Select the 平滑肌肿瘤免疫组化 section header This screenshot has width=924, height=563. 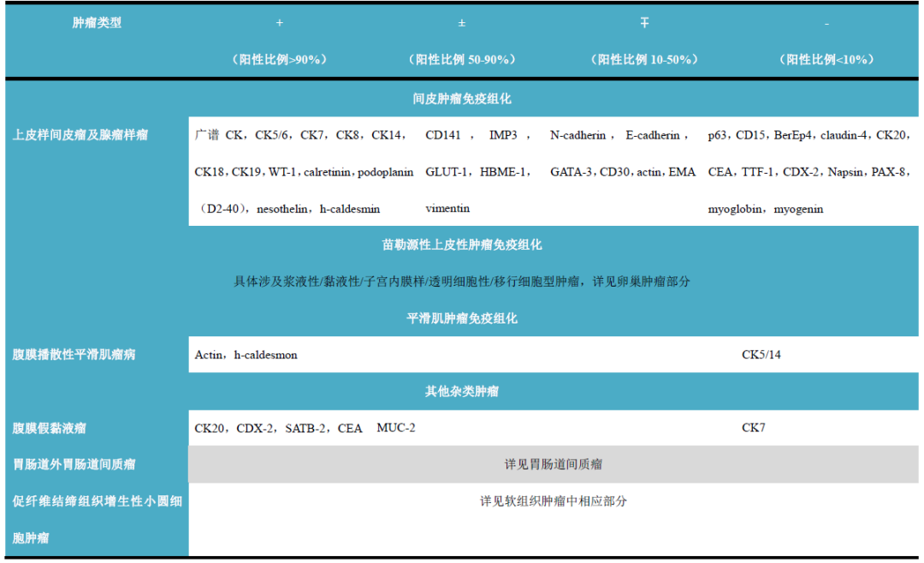click(462, 317)
